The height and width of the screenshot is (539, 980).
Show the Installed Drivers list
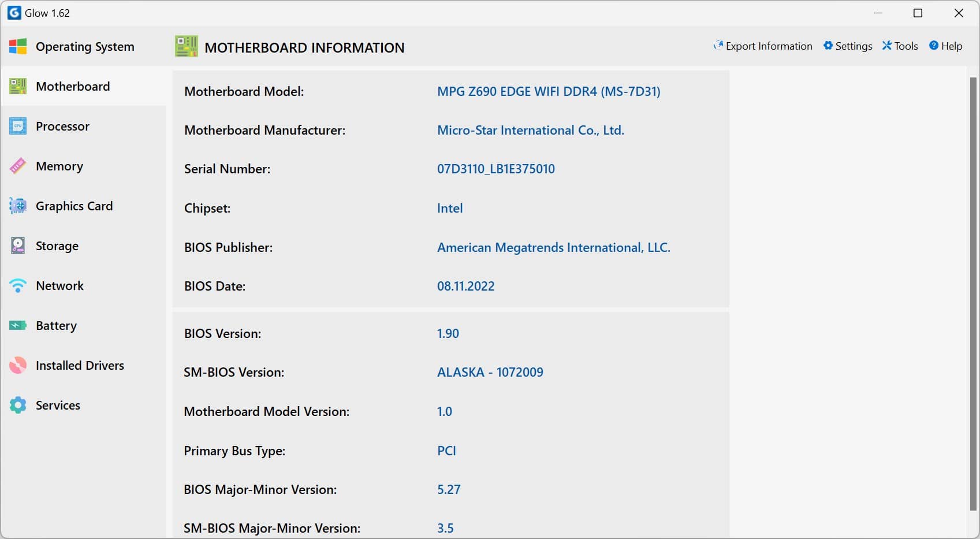coord(80,365)
